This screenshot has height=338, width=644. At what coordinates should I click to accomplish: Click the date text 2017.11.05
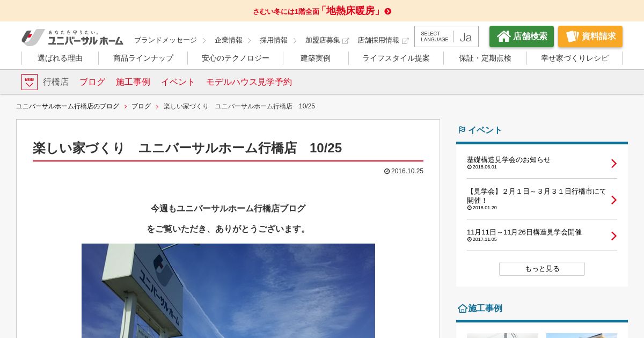pos(485,239)
